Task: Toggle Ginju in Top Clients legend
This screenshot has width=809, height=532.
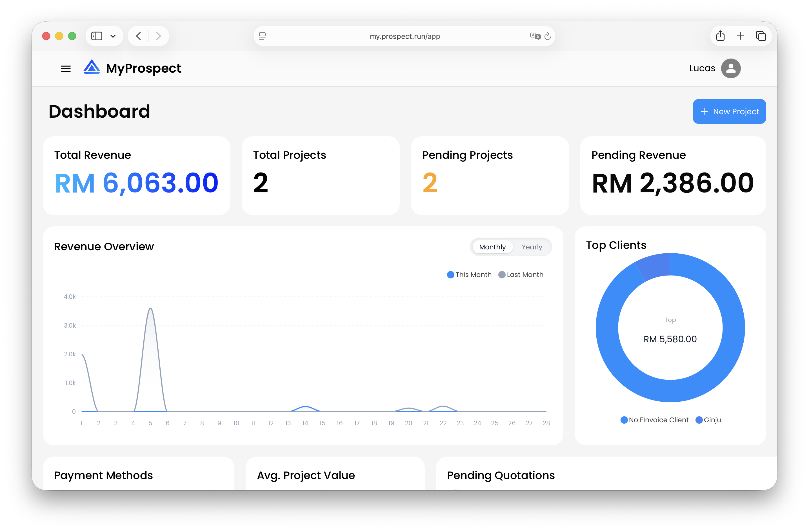Action: pyautogui.click(x=708, y=420)
